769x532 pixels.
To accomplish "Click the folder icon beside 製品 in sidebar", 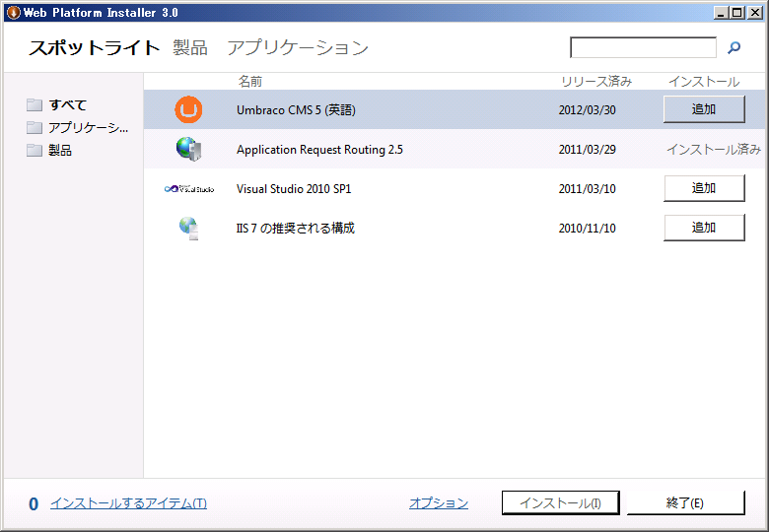I will click(x=35, y=150).
